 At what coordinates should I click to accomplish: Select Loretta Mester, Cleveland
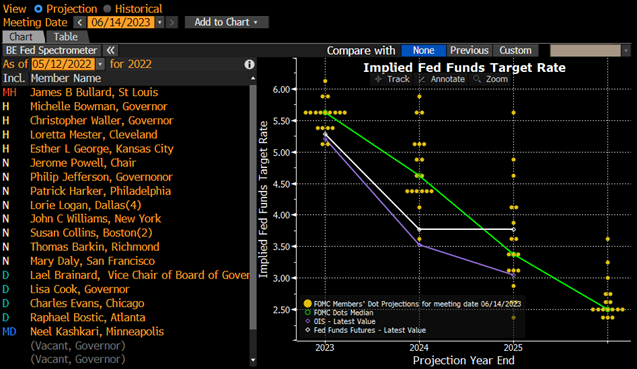coord(93,135)
